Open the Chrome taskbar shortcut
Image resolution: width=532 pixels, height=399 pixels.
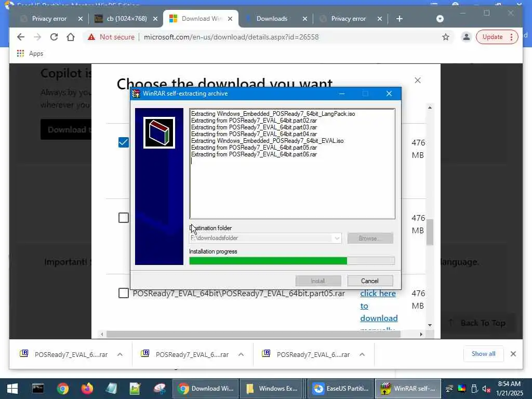(x=63, y=389)
